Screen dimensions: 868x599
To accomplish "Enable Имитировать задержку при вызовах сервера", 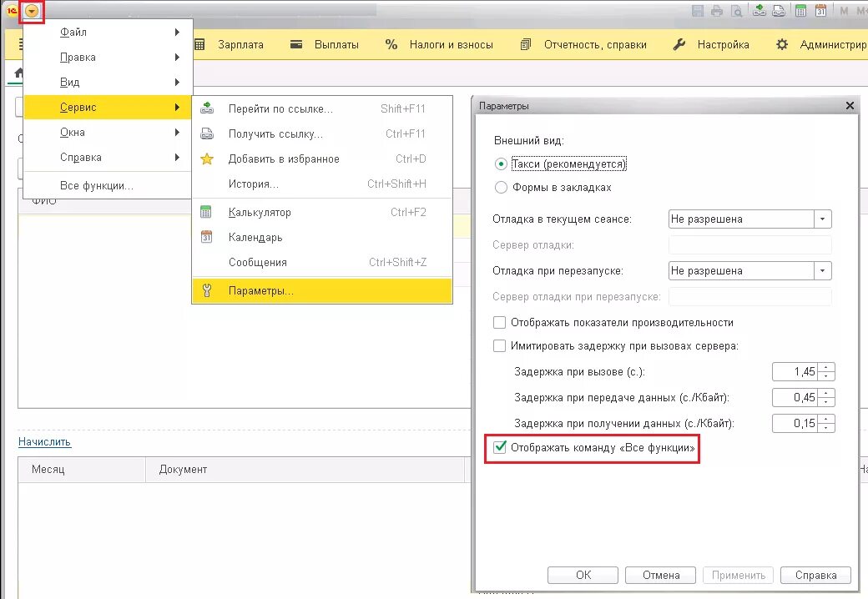I will tap(499, 345).
